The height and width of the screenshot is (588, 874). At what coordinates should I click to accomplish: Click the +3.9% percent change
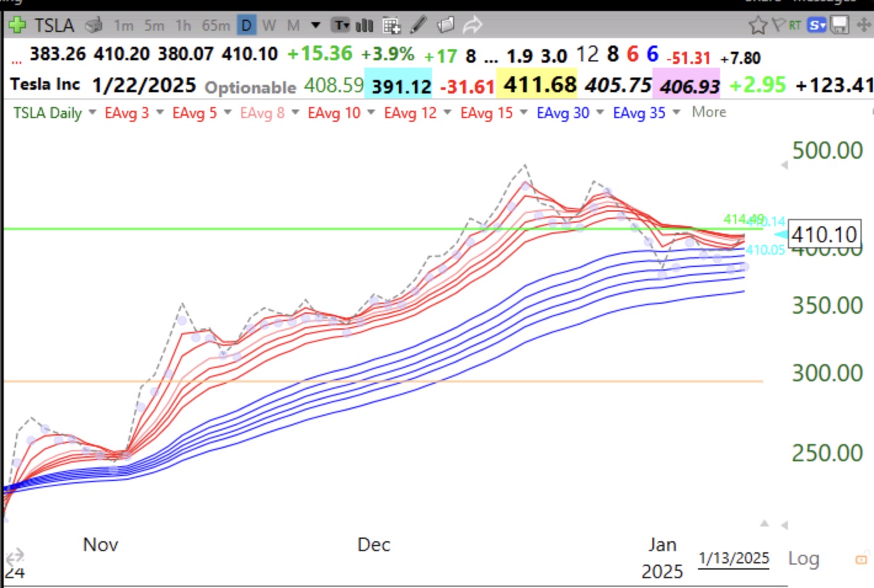388,54
